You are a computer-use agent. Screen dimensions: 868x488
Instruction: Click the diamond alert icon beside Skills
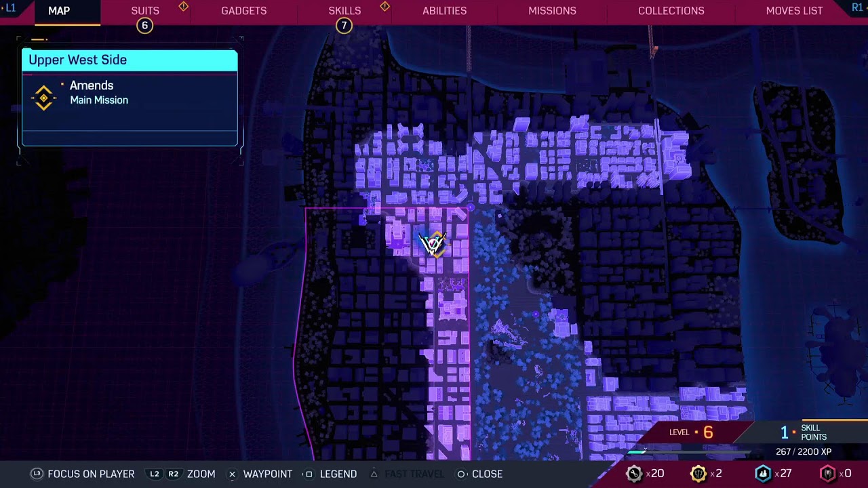click(x=384, y=7)
